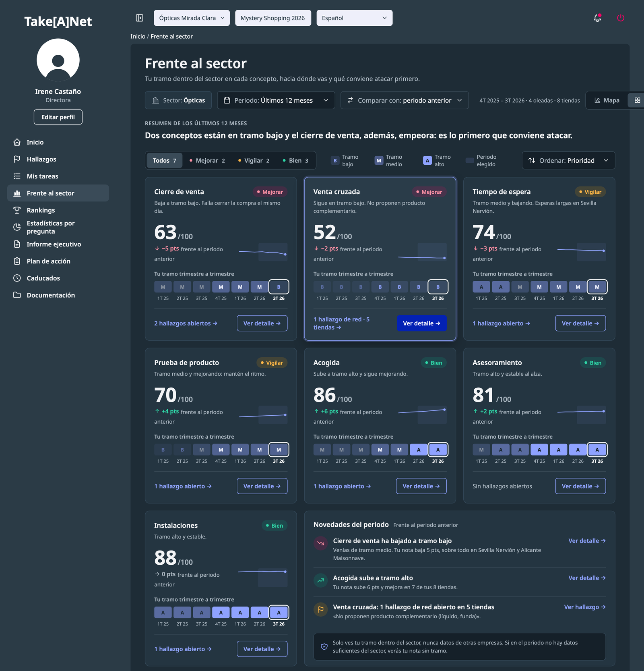Viewport: 644px width, 671px height.
Task: Filter cards by Mejorar 2
Action: (207, 161)
